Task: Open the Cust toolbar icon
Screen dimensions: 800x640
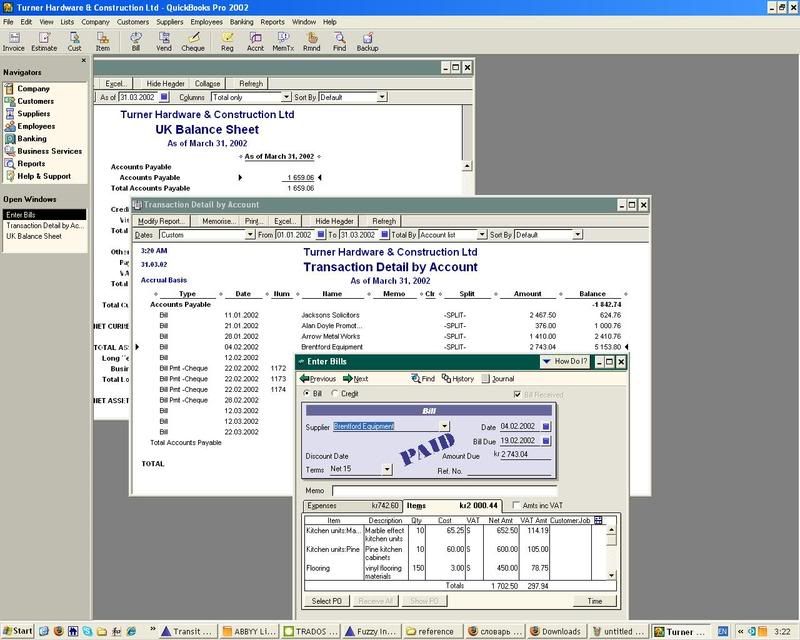Action: pos(74,42)
